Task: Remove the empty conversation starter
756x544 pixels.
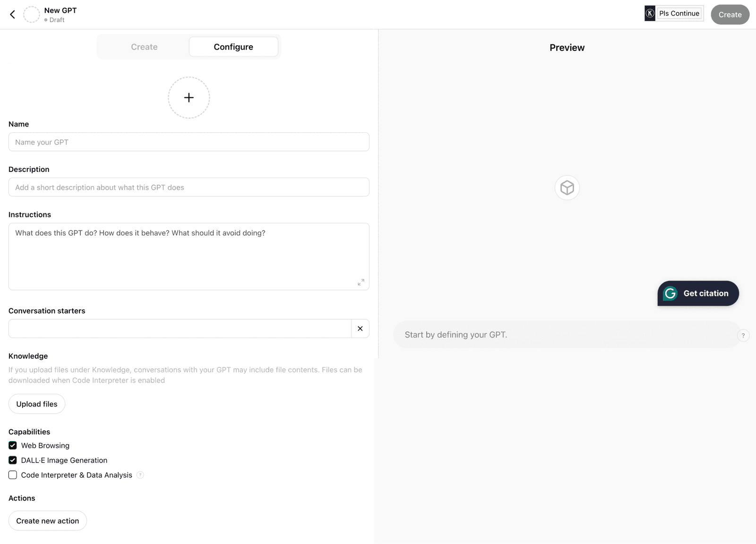Action: click(x=360, y=329)
